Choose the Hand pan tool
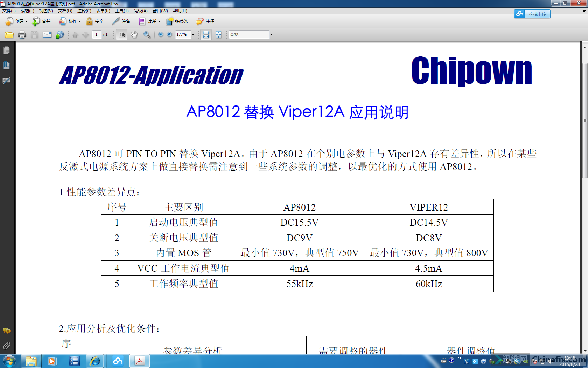The image size is (588, 368). point(134,35)
